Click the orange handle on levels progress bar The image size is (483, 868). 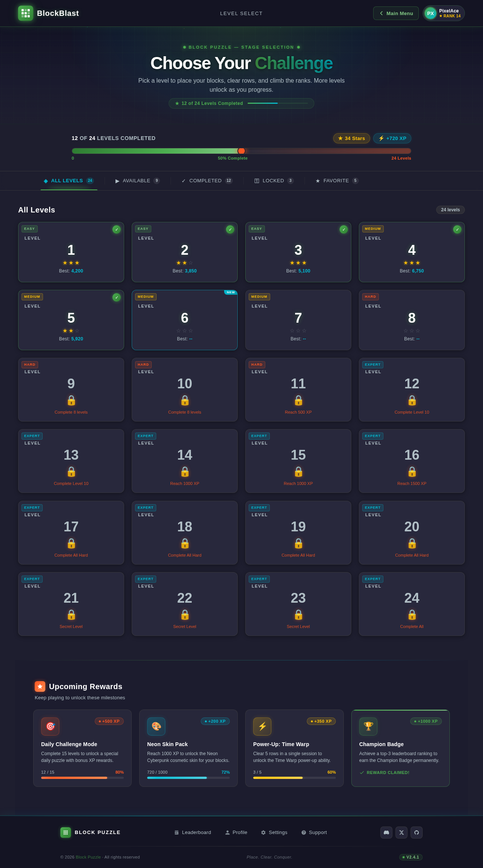(x=241, y=151)
